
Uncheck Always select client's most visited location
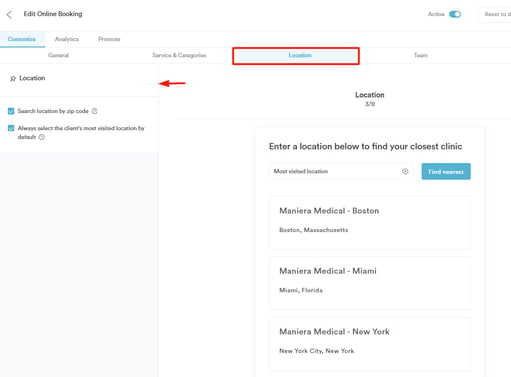(11, 128)
